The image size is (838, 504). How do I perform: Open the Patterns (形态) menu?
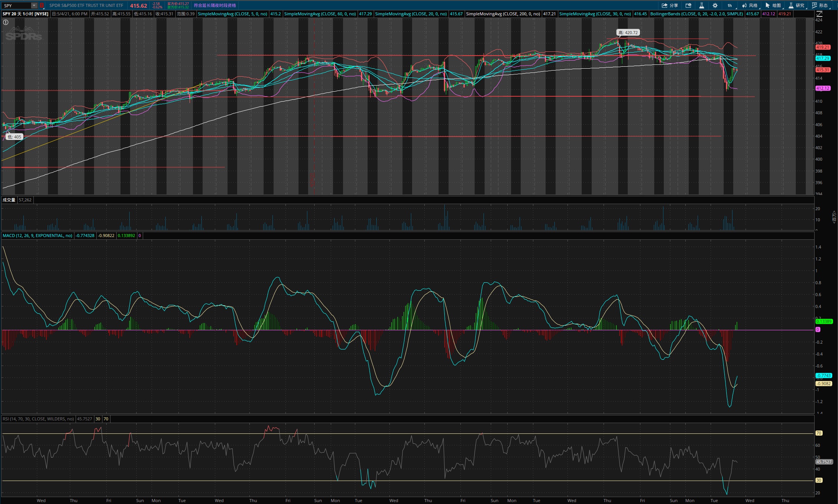coord(820,5)
